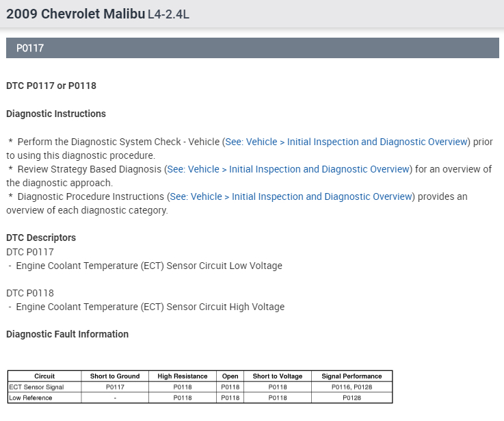Viewport: 504px width, 421px height.
Task: Click Low Reference's Short to Voltage cell
Action: coord(278,398)
